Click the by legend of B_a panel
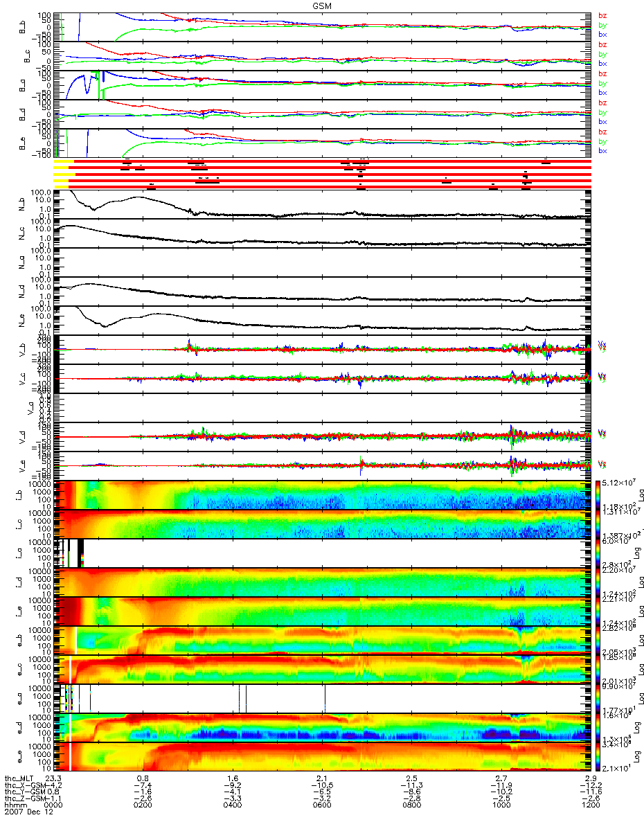 point(602,83)
